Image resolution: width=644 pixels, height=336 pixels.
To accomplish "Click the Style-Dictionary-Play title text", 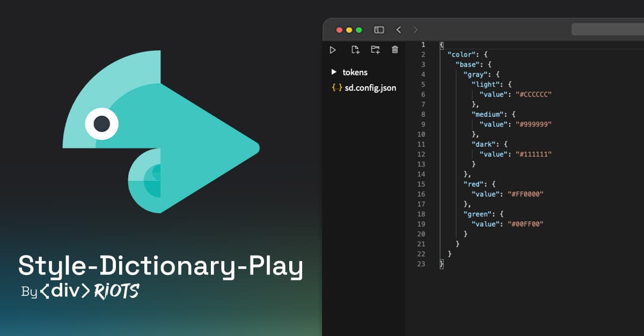I will (x=160, y=266).
